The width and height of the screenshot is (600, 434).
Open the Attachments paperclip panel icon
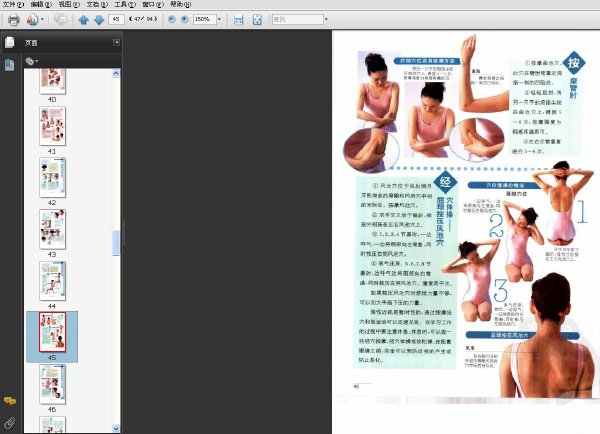coord(10,423)
